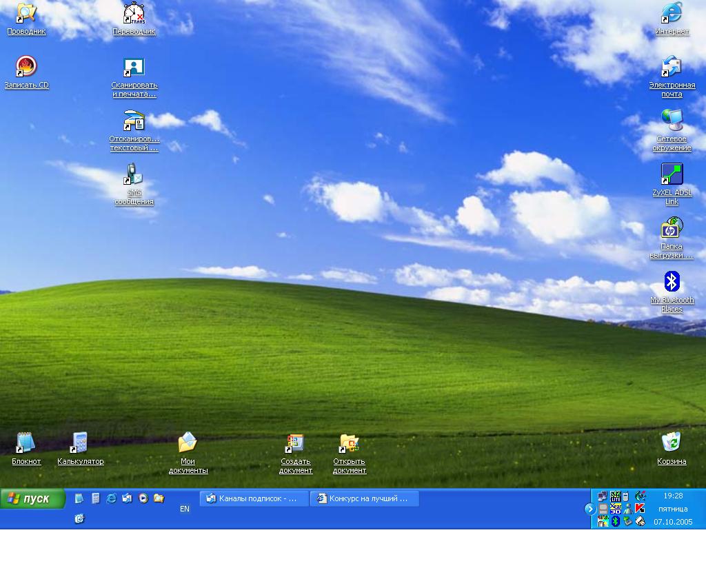Launch Notepad from Quick Launch bar
This screenshot has width=706, height=588.
[x=79, y=498]
